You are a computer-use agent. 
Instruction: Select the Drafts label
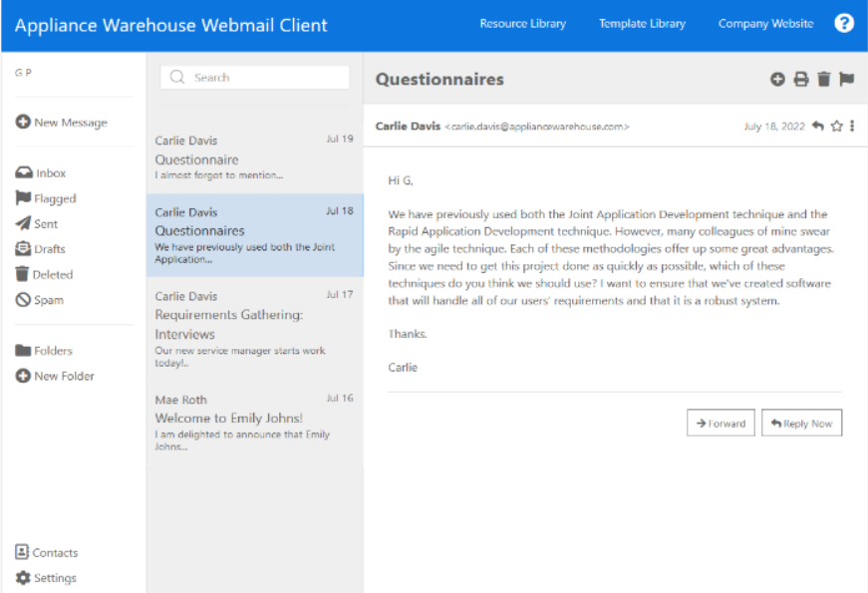pos(50,248)
